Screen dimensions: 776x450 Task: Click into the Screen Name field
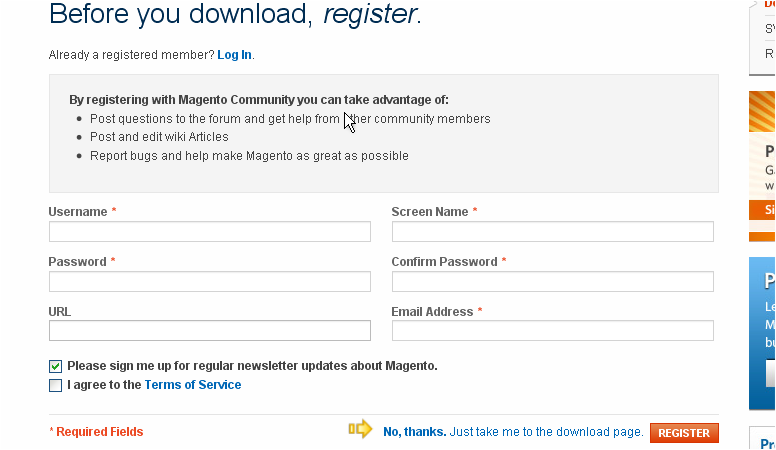552,232
